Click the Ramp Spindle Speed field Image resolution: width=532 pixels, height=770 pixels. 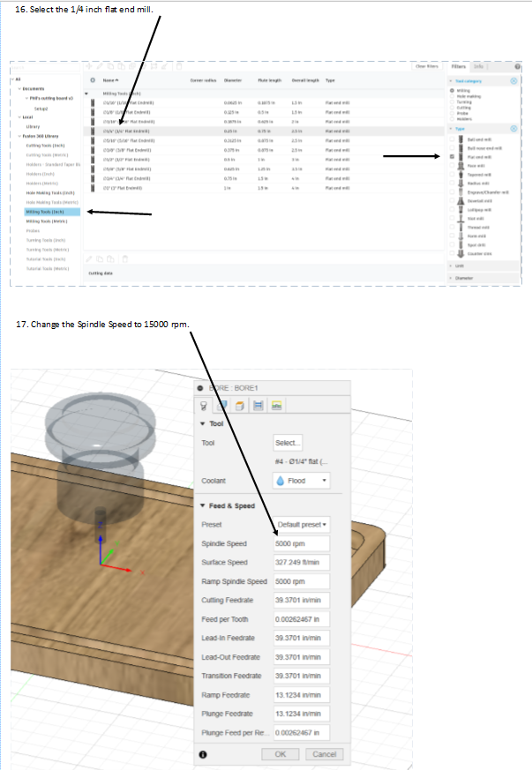pyautogui.click(x=301, y=581)
